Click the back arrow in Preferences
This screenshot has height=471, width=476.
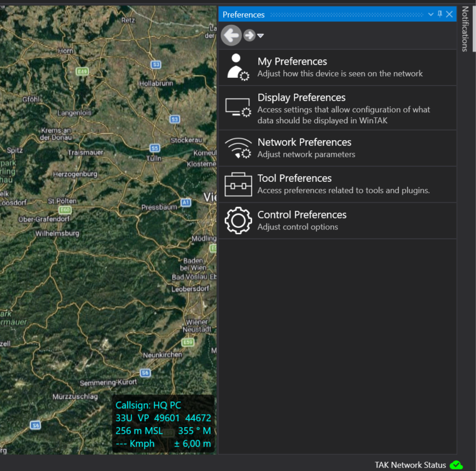[x=231, y=36]
